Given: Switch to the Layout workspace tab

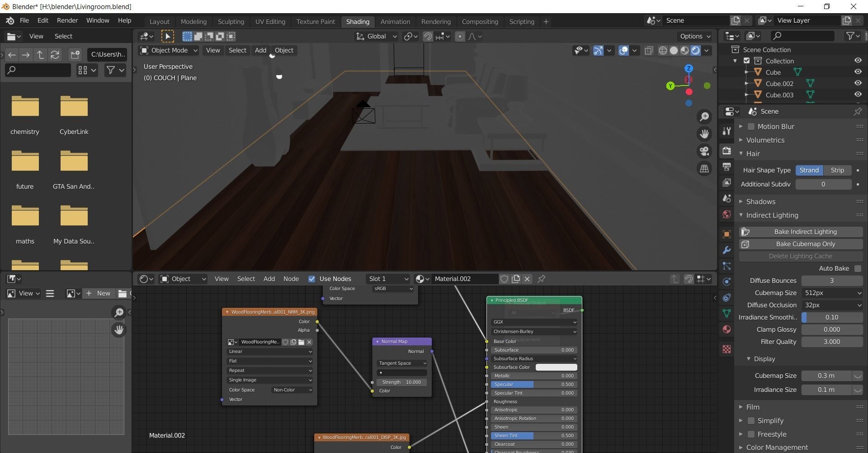Looking at the screenshot, I should coord(159,21).
